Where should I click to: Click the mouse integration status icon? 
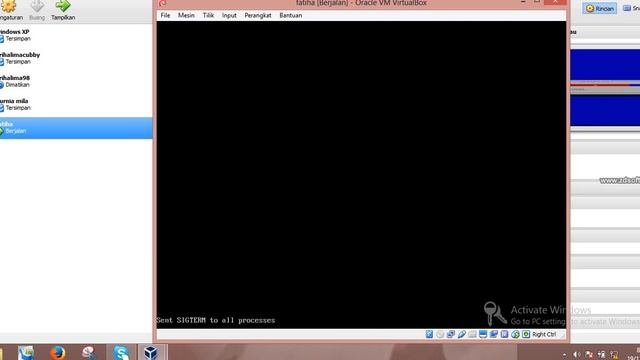tap(516, 334)
